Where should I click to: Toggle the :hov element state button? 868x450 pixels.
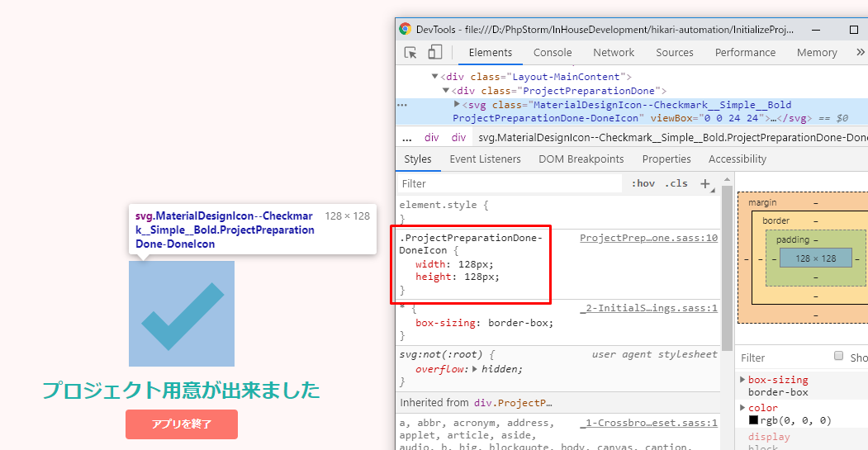point(643,183)
